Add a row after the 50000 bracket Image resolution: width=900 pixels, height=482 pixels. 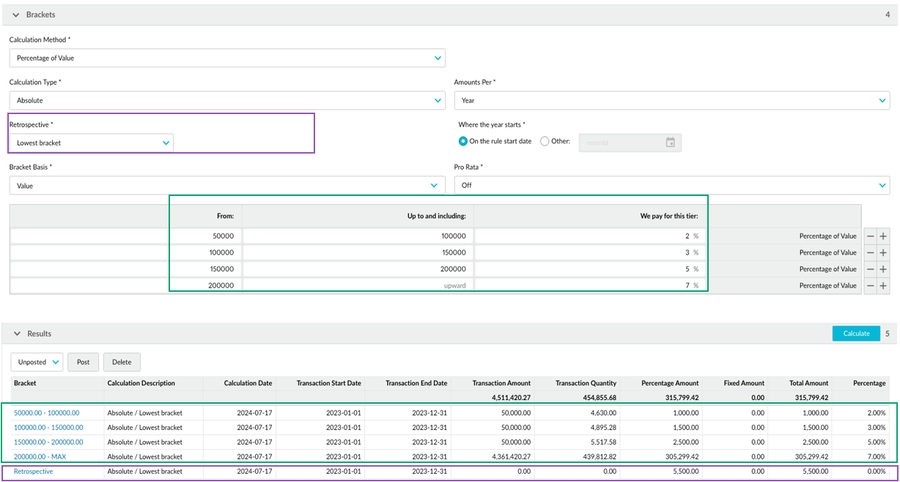pyautogui.click(x=883, y=236)
